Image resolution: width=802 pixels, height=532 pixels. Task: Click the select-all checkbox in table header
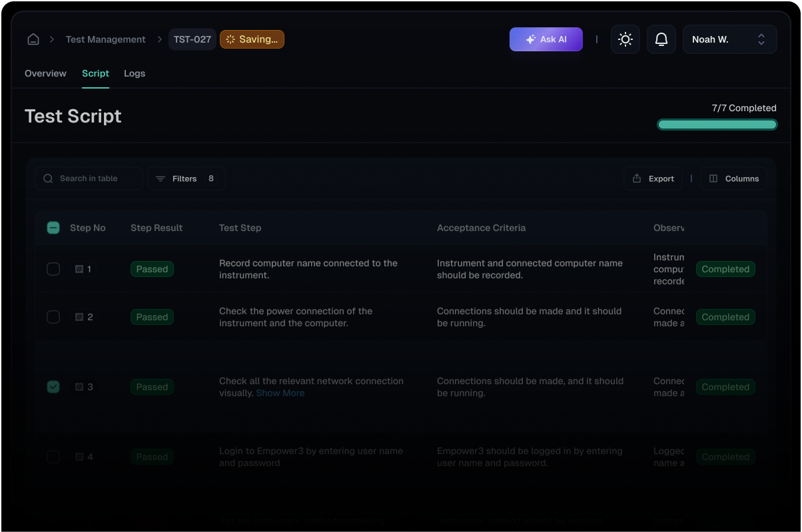coord(53,227)
